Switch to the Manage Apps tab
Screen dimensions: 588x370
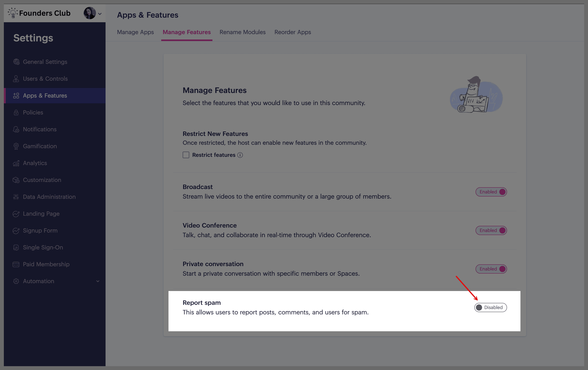135,32
